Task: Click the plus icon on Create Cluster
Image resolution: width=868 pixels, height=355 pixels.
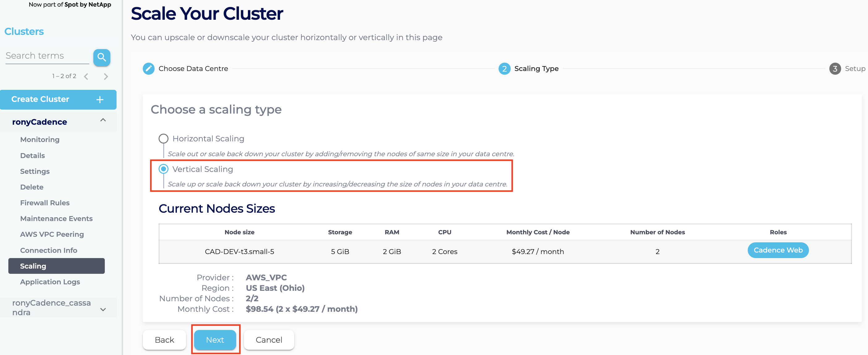Action: tap(100, 100)
